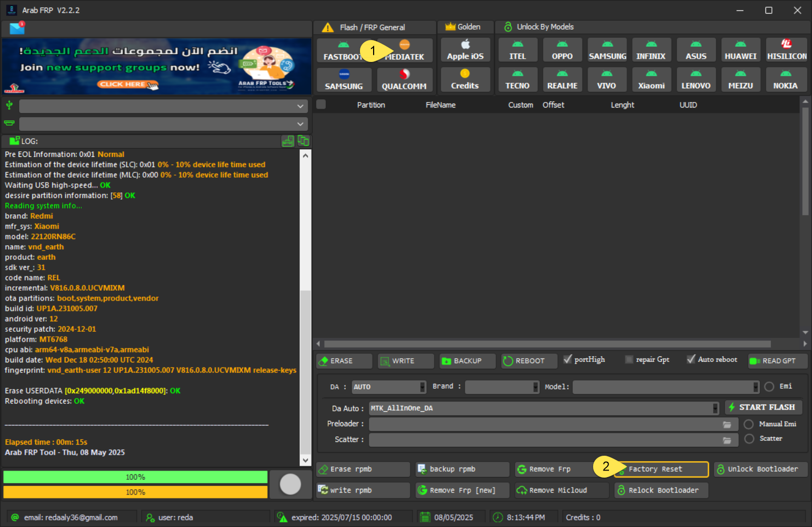The height and width of the screenshot is (527, 812).
Task: Select the MEIZU model unlock
Action: tap(741, 80)
